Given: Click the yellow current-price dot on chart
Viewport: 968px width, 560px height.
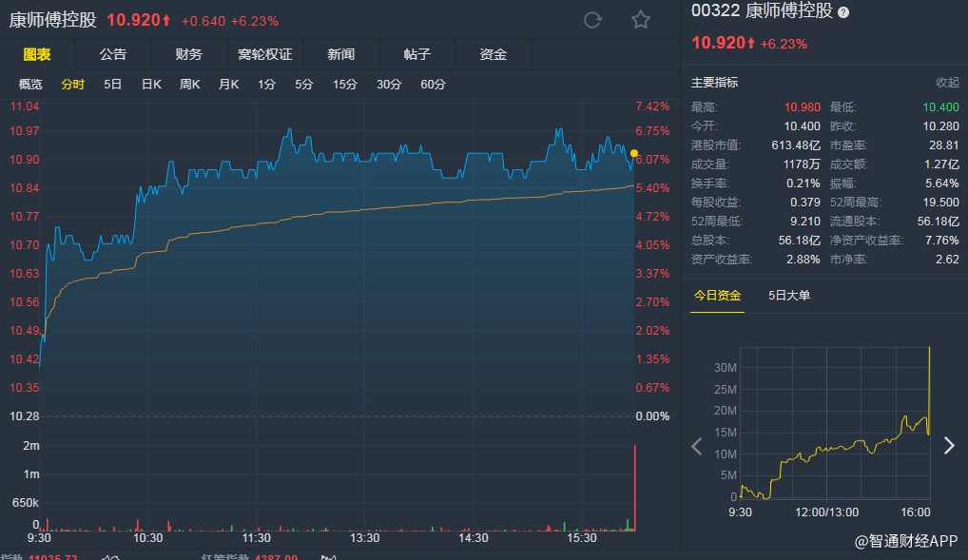Looking at the screenshot, I should tap(634, 153).
